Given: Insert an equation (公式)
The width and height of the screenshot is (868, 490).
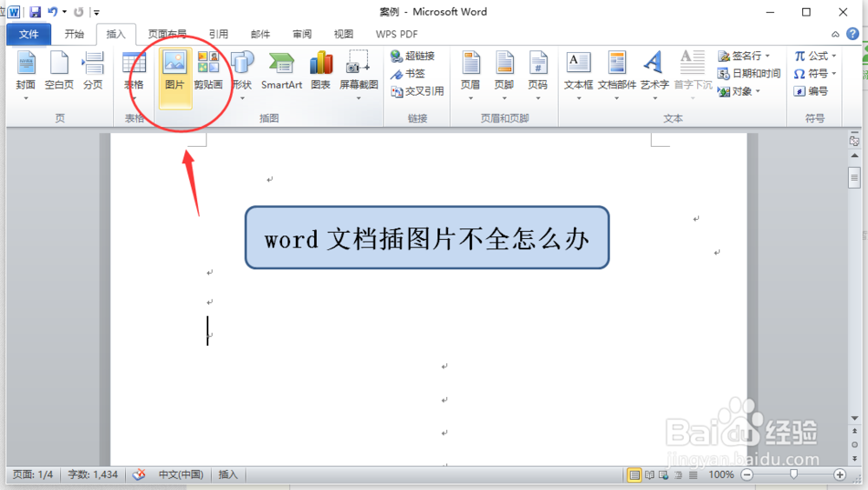Looking at the screenshot, I should point(812,56).
